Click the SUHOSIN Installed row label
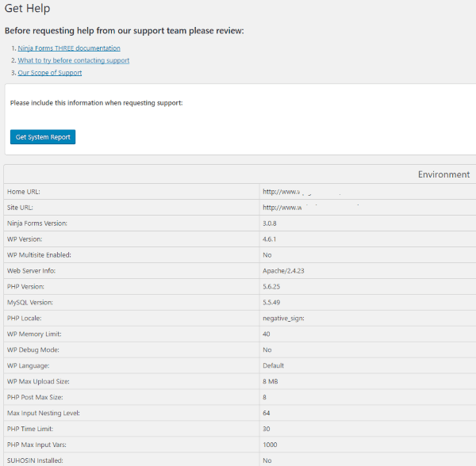Screen dimensions: 476x466 coord(35,460)
